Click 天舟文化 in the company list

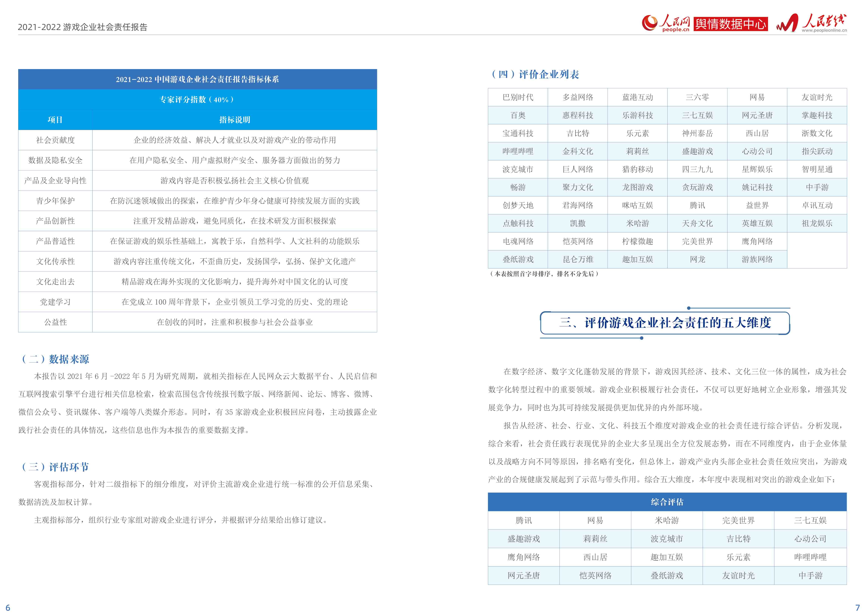697,223
